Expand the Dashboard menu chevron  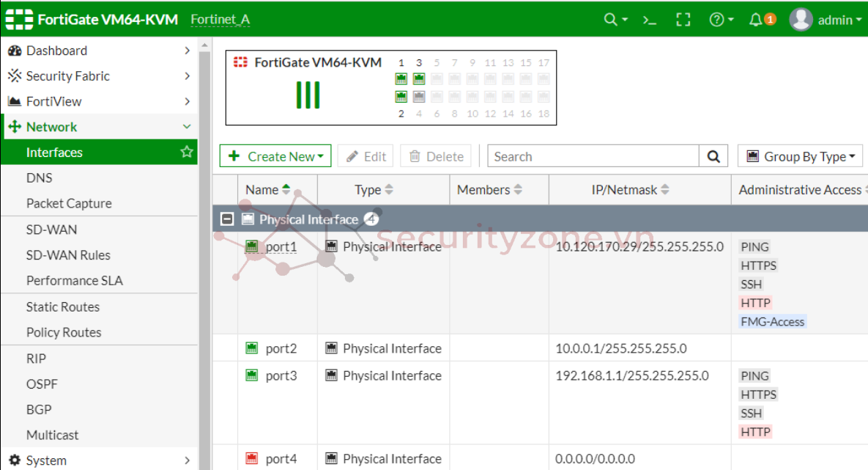click(x=187, y=51)
